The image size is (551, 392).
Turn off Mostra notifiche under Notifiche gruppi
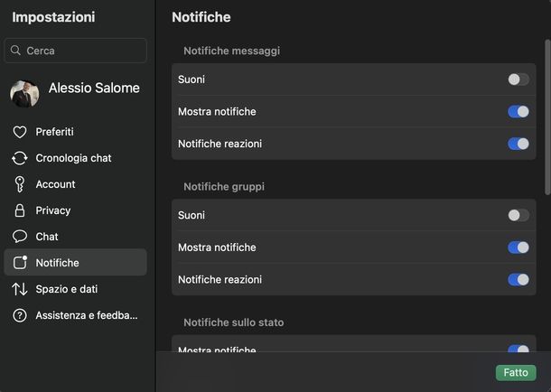(x=518, y=247)
